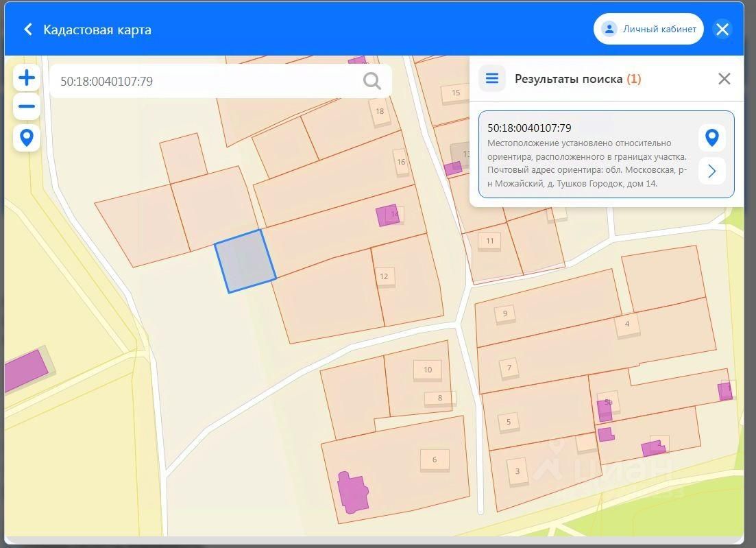Click the house number 7 label
The width and height of the screenshot is (756, 548).
(509, 368)
